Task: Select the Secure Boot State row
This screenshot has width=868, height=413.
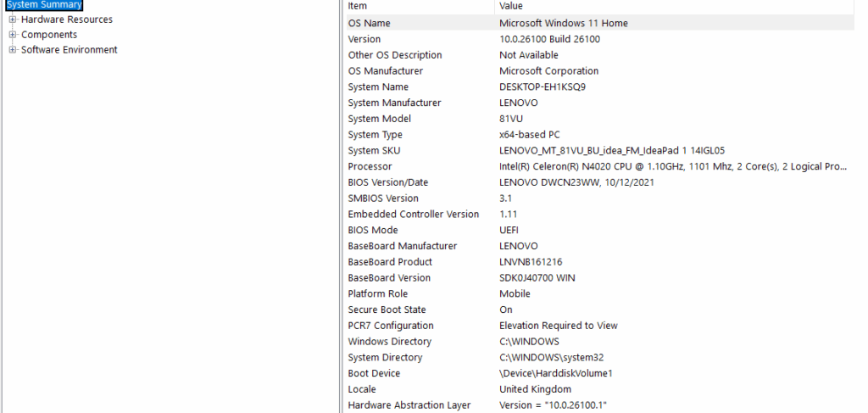Action: coord(599,310)
